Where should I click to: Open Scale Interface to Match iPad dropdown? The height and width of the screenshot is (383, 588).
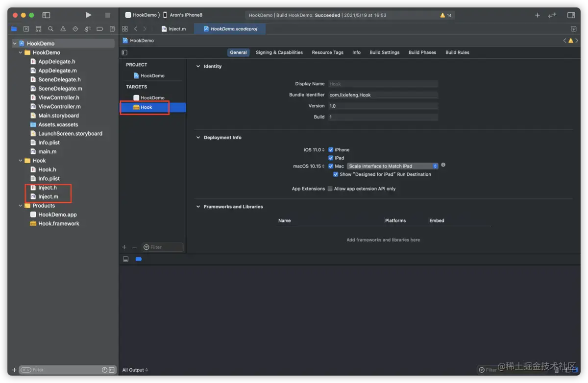coord(392,166)
